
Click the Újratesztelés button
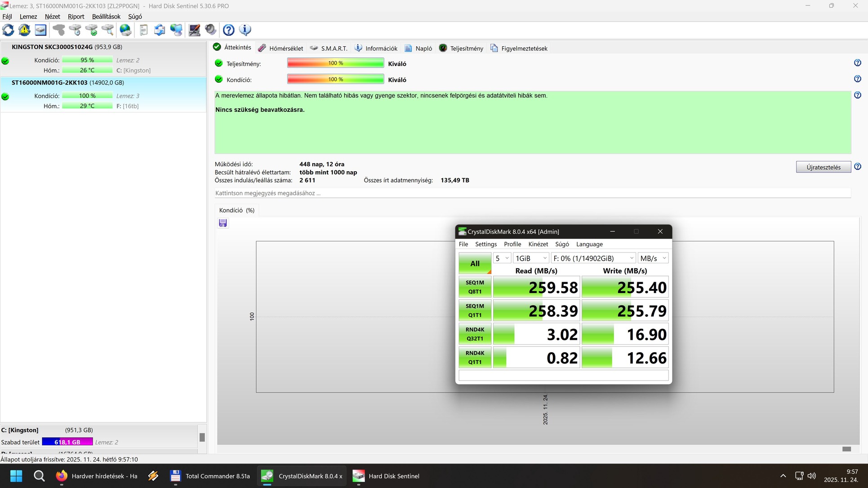click(x=823, y=167)
